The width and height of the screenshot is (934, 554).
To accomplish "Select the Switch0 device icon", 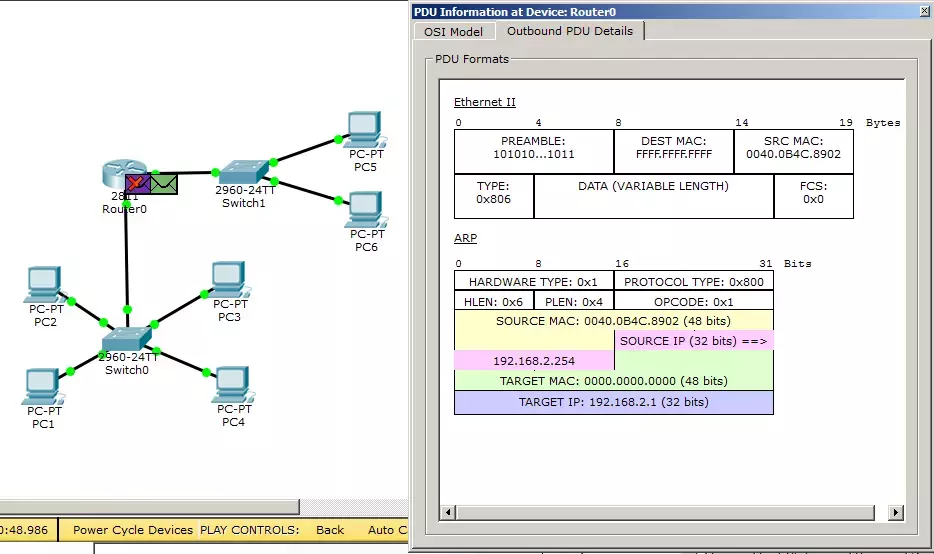I will point(126,339).
